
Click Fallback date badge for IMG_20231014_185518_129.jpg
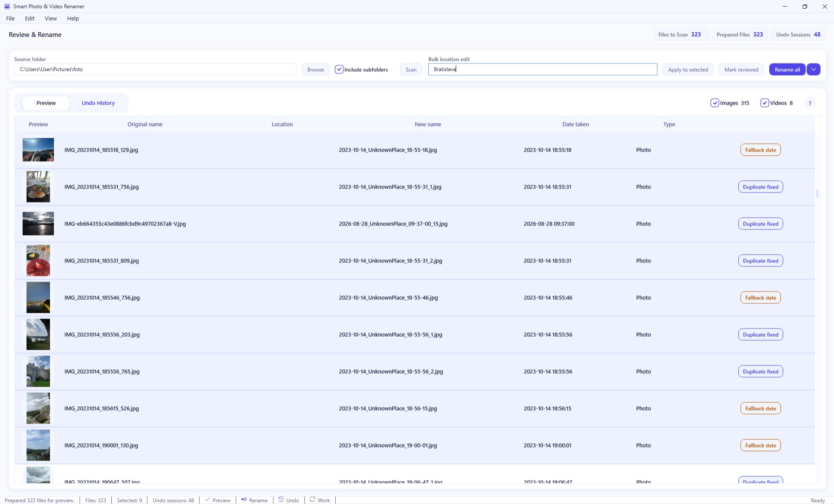point(761,150)
